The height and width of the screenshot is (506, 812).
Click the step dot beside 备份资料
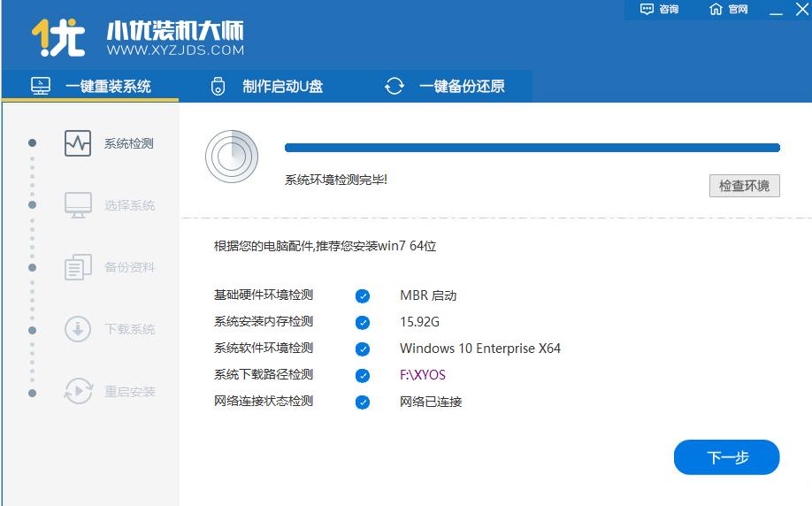(32, 267)
